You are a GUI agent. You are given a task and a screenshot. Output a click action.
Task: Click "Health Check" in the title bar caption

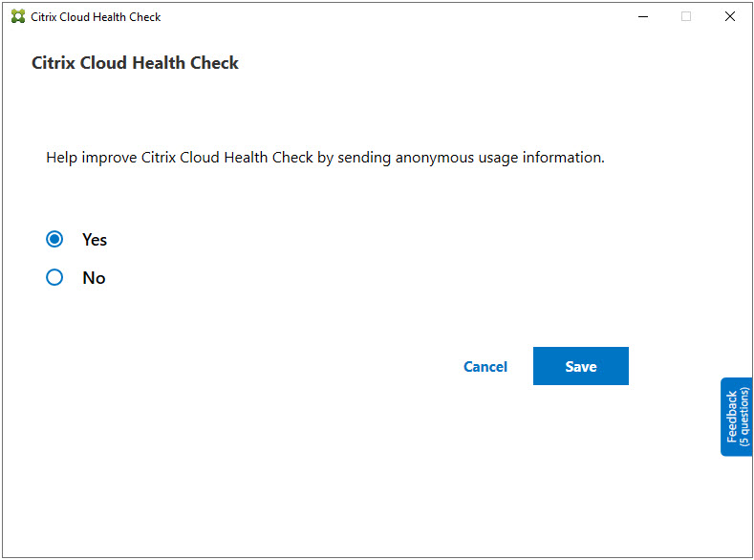[126, 17]
